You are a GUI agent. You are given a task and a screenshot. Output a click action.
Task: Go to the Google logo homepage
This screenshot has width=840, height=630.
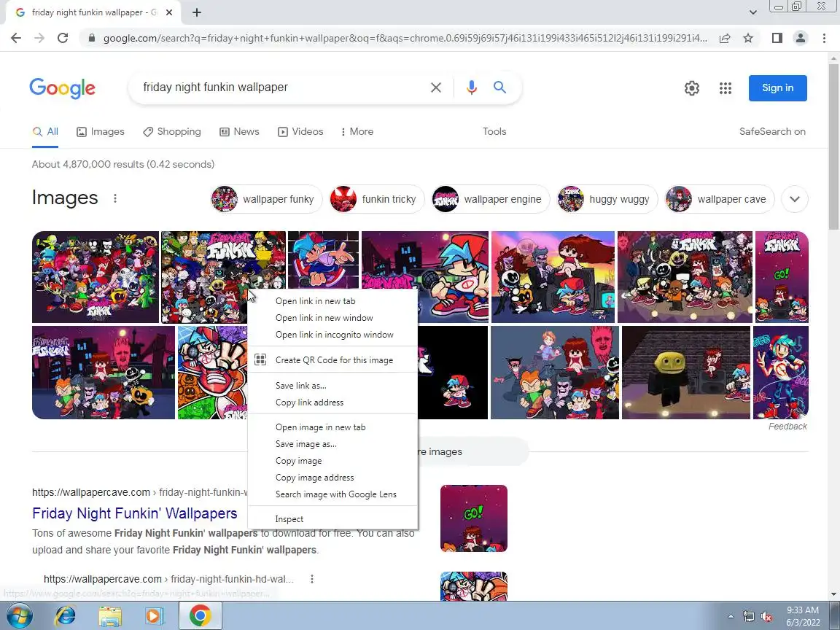pos(63,87)
